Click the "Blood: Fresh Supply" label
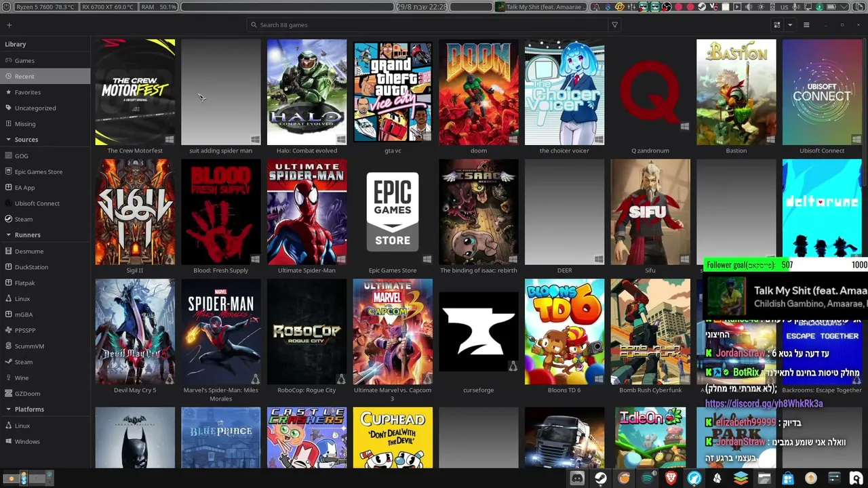Viewport: 868px width, 488px height. (221, 270)
